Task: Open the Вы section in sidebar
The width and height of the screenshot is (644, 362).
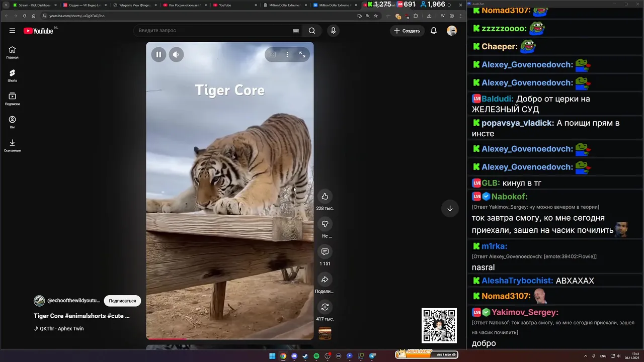Action: click(x=12, y=122)
